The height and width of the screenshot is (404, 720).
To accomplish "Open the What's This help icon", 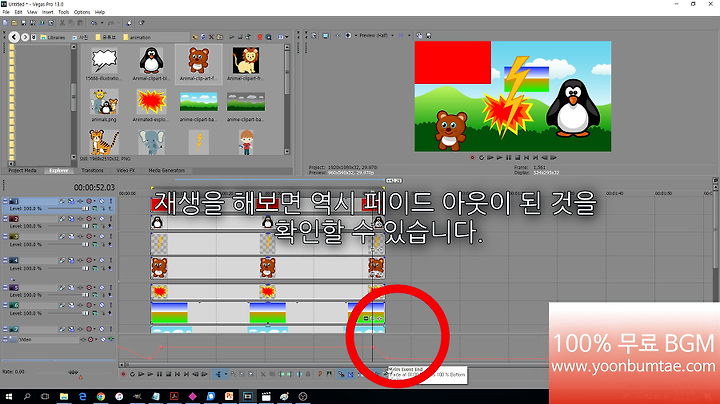I will coord(141,22).
